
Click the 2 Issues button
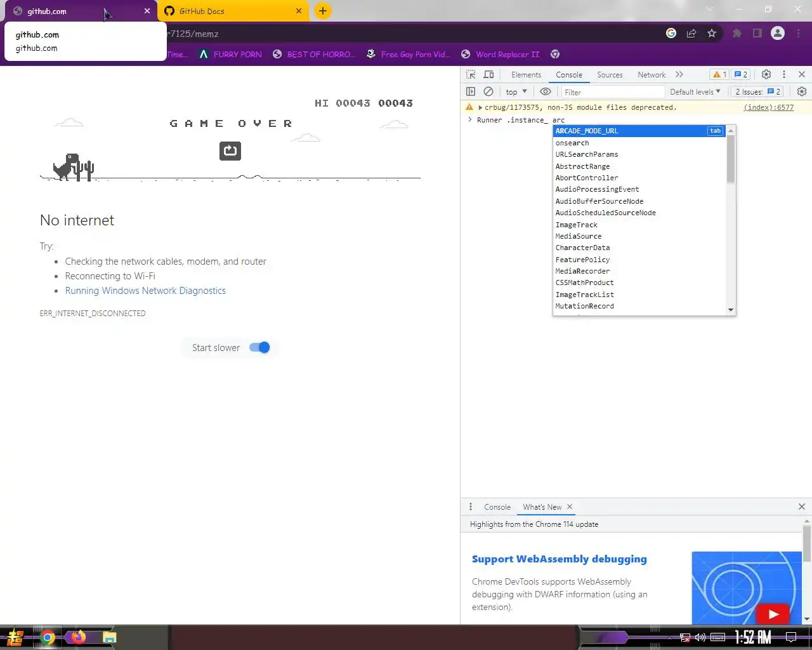(x=758, y=91)
